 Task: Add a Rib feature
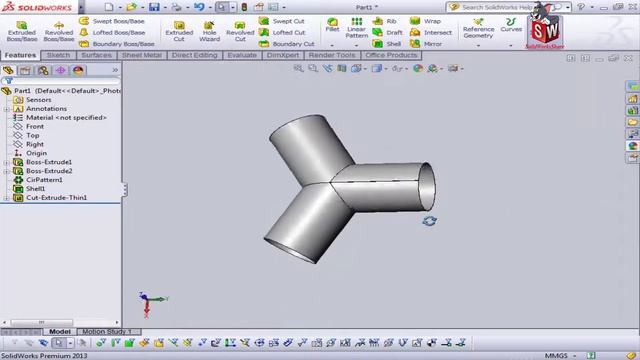tap(384, 21)
